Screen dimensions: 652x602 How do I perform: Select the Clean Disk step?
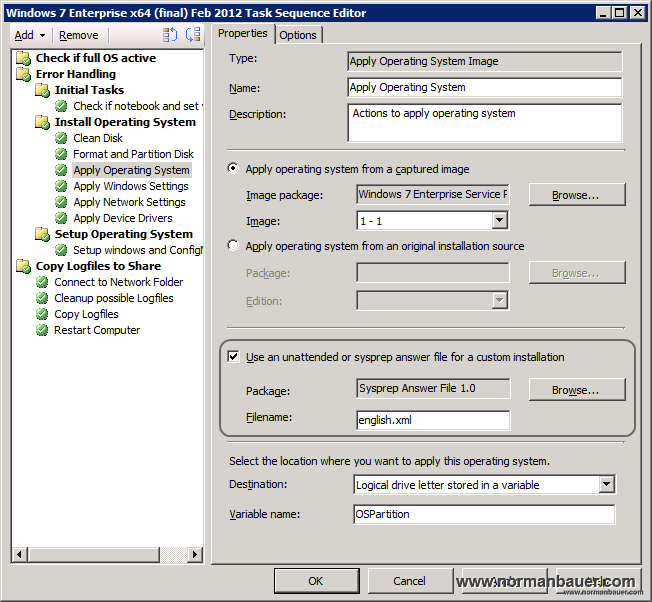click(98, 138)
